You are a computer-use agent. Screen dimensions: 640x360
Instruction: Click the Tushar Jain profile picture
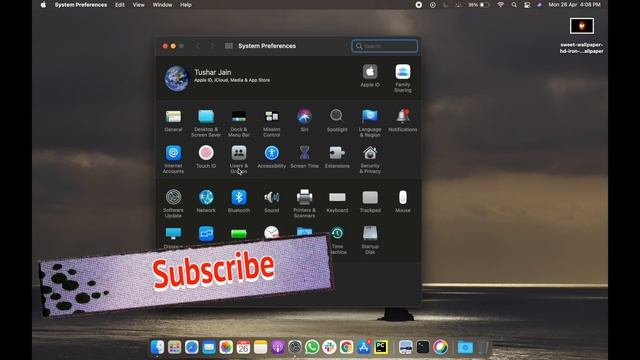[x=177, y=78]
